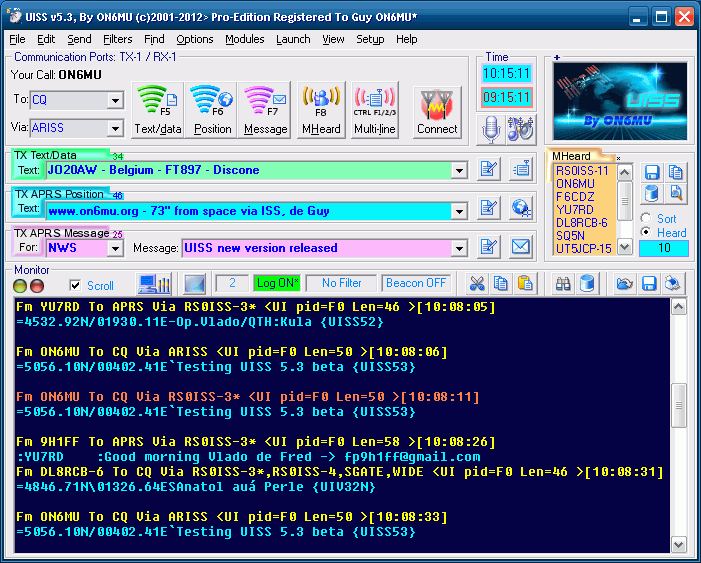Click the cyan 10:15:11 local time display

(x=506, y=73)
